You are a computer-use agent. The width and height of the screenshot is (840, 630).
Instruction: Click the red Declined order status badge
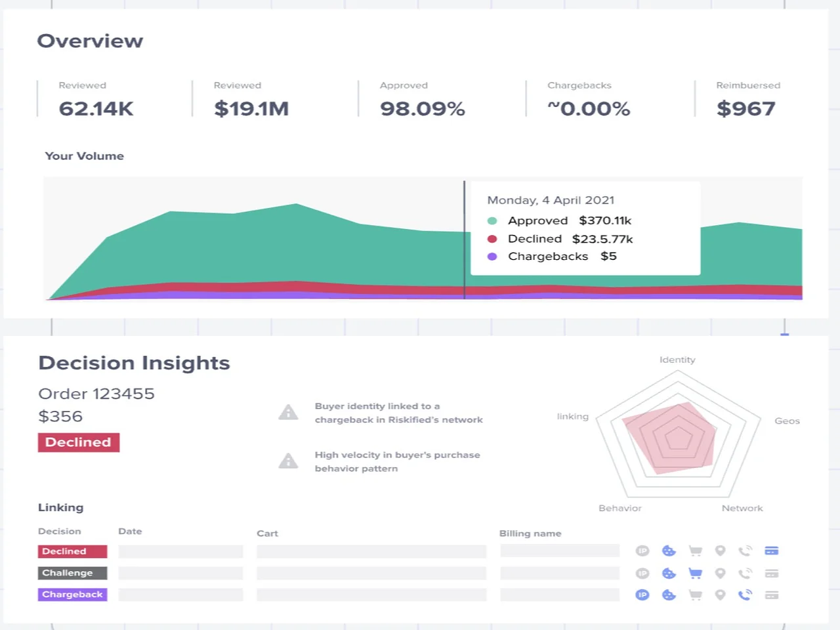point(79,442)
